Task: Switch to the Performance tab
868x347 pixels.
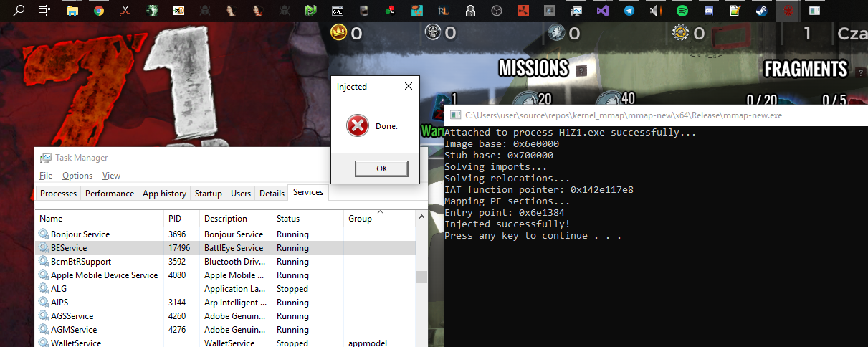Action: 110,194
